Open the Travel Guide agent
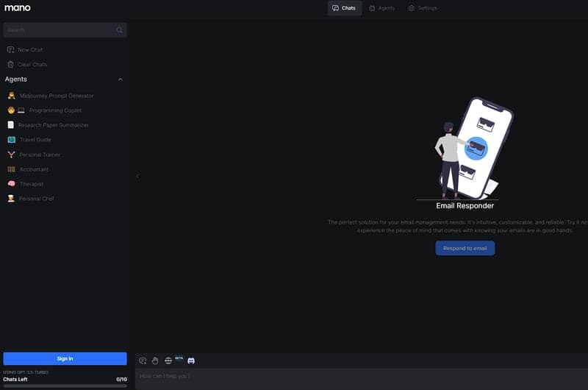The image size is (588, 390). (x=35, y=140)
